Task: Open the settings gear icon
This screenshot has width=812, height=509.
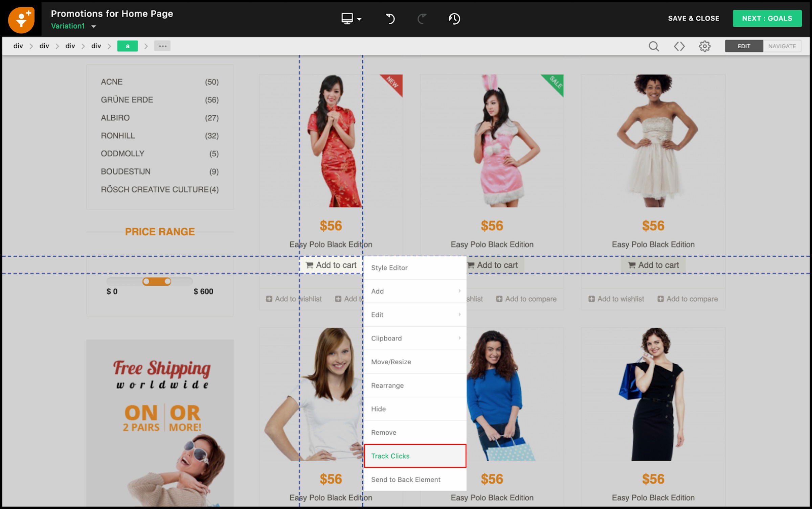Action: (x=704, y=46)
